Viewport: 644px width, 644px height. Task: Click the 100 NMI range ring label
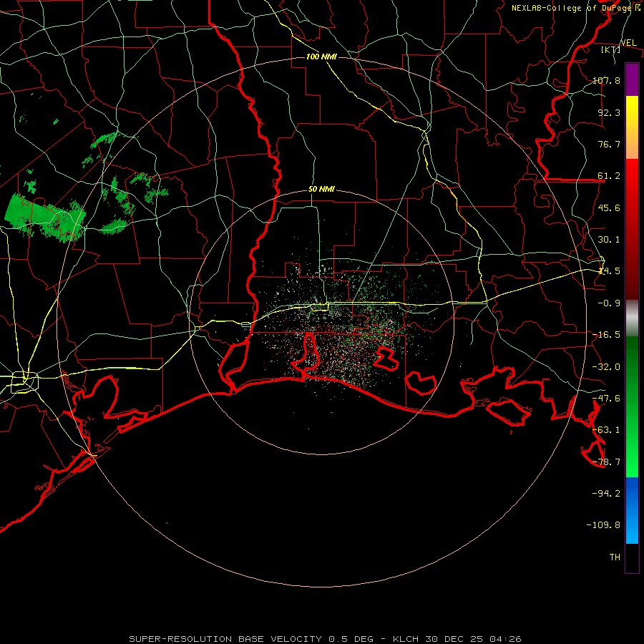click(321, 57)
